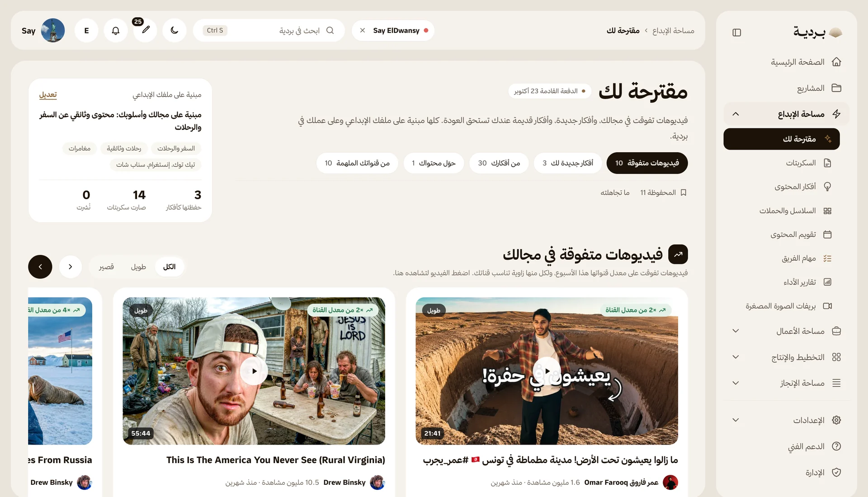
Task: Open Say profile avatar
Action: tap(53, 31)
